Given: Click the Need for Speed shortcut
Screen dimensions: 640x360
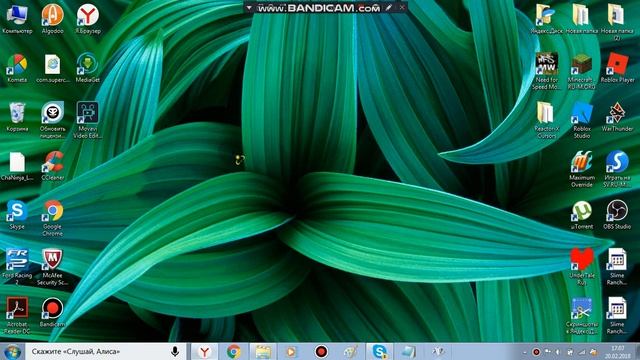Looking at the screenshot, I should (x=547, y=71).
